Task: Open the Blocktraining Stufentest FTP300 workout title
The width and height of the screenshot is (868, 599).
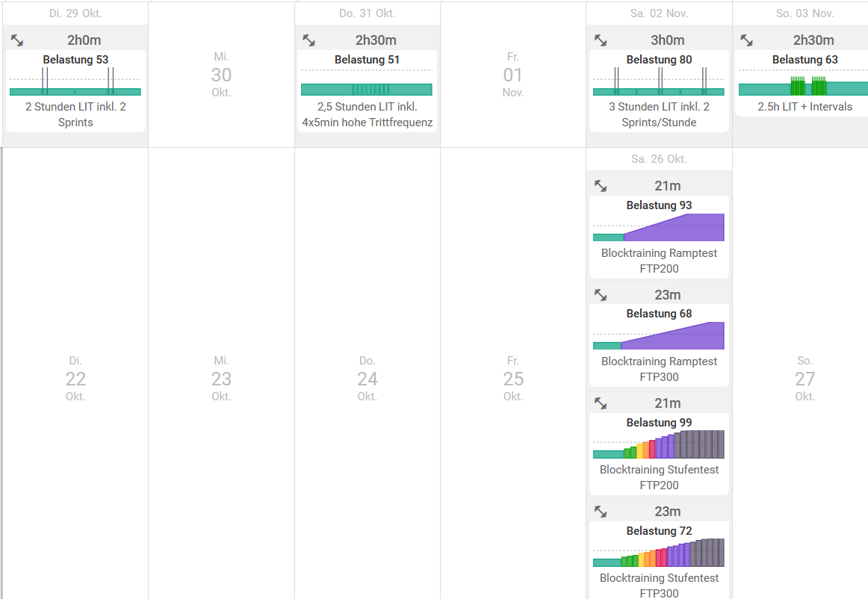Action: [659, 586]
